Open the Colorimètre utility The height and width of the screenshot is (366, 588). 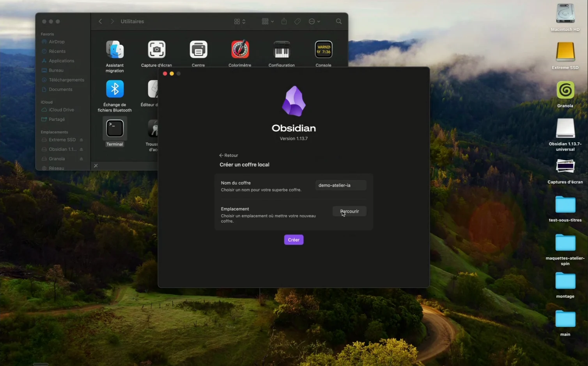click(x=240, y=50)
